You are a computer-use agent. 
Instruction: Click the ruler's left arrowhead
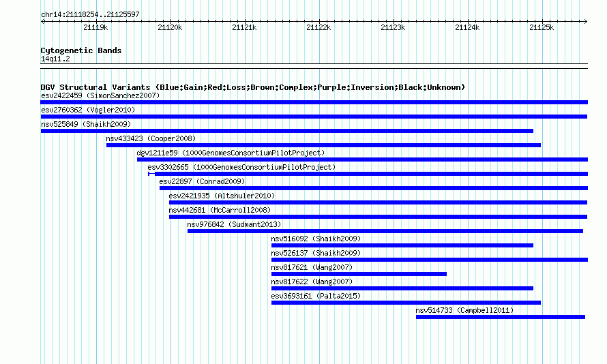pyautogui.click(x=42, y=22)
